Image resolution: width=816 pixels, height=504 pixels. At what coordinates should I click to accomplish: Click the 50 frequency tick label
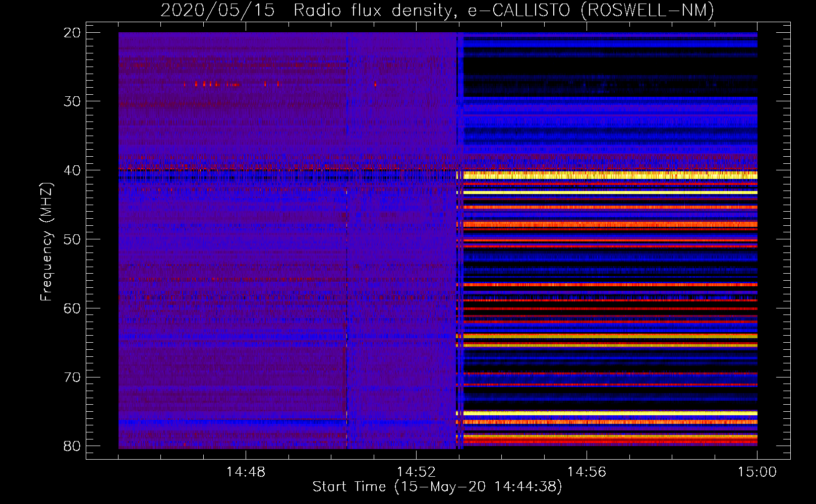(x=73, y=239)
